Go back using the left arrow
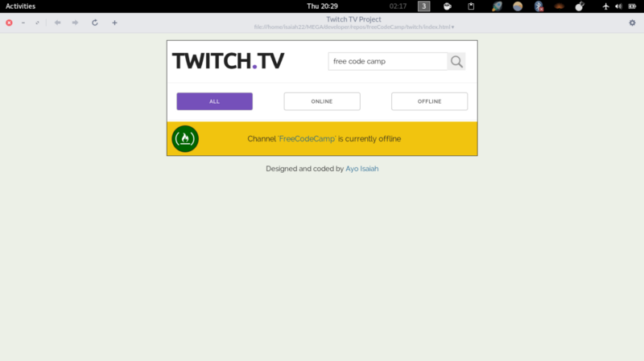The height and width of the screenshot is (361, 644). pyautogui.click(x=57, y=23)
